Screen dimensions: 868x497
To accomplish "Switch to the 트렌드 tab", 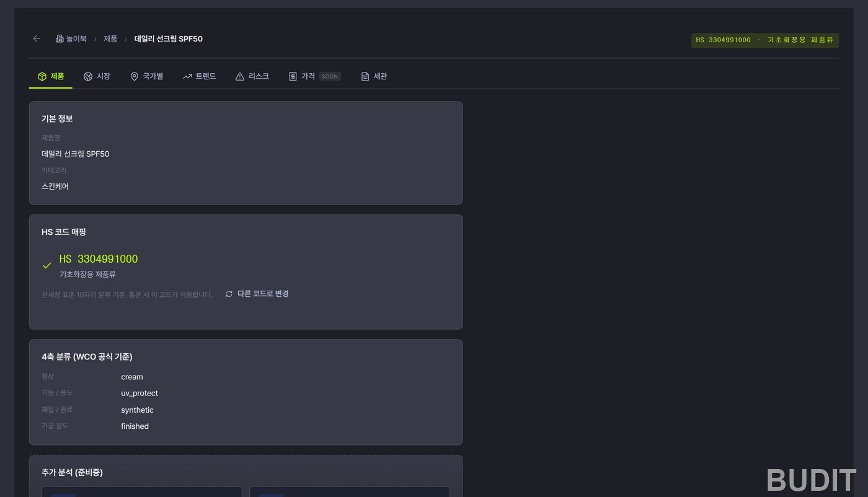I will coord(200,76).
